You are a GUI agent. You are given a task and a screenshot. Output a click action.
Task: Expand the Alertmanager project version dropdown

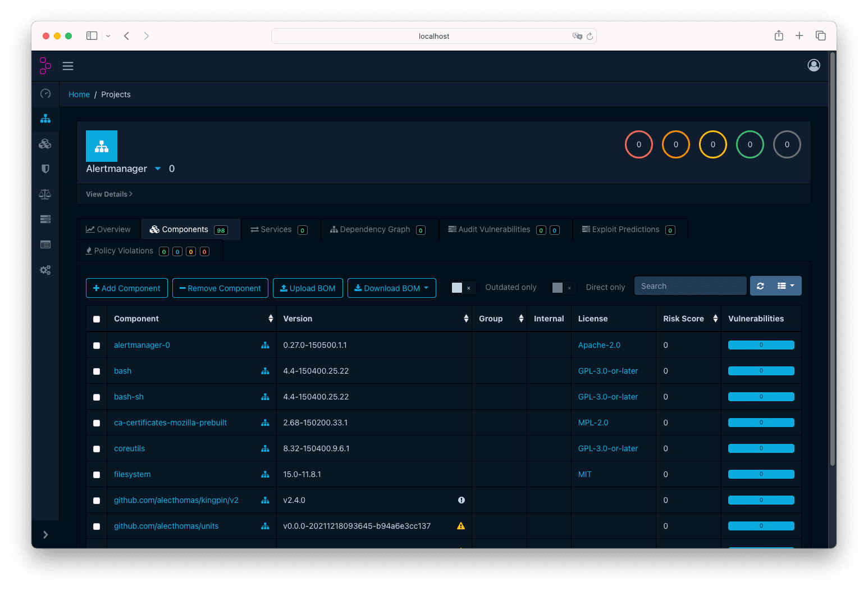point(157,169)
